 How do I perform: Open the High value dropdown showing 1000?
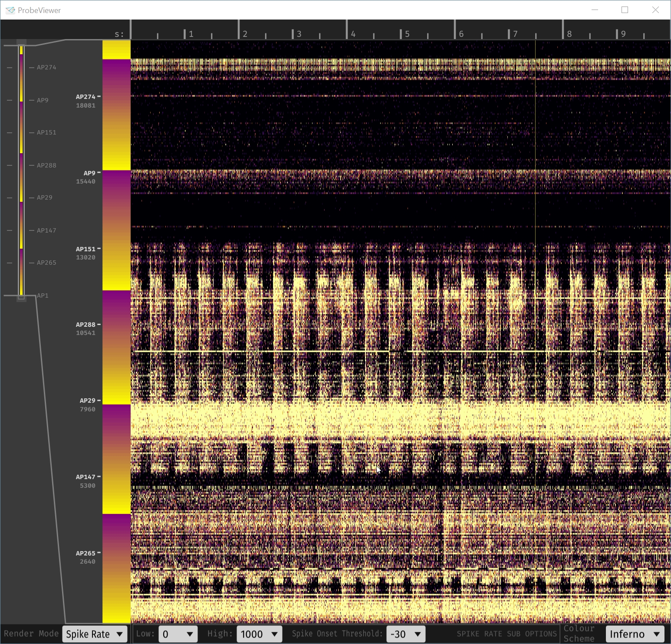coord(260,634)
